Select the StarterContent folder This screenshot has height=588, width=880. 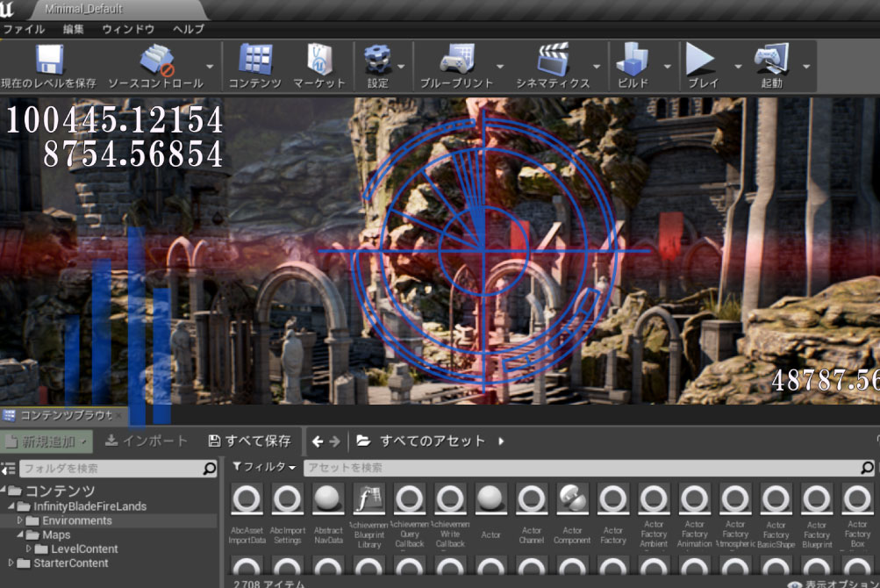tap(71, 563)
